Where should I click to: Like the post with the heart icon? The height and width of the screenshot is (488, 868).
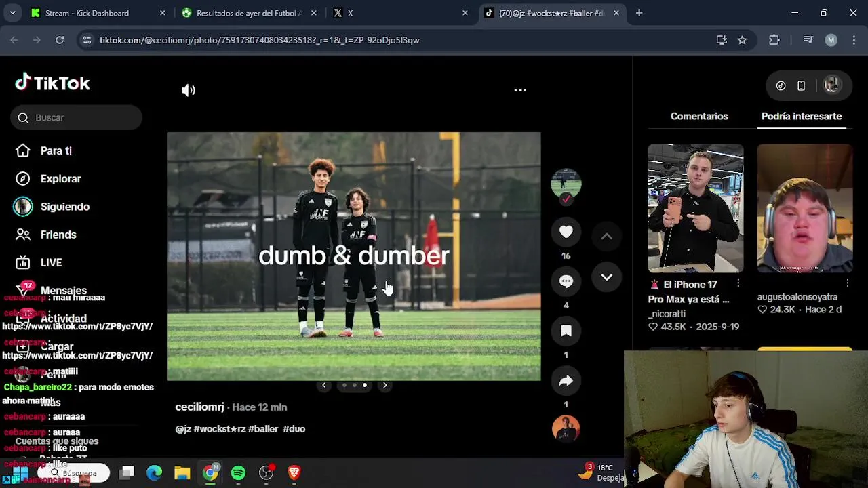coord(566,232)
